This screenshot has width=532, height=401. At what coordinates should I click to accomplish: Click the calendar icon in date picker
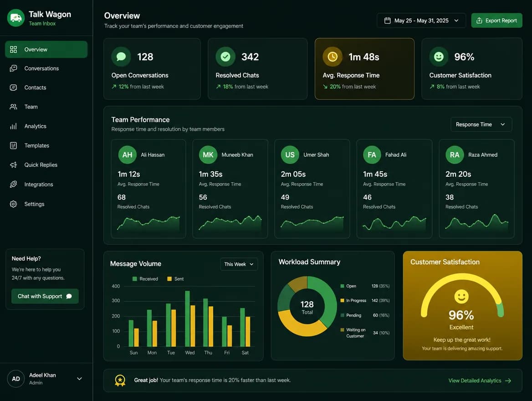coord(387,21)
